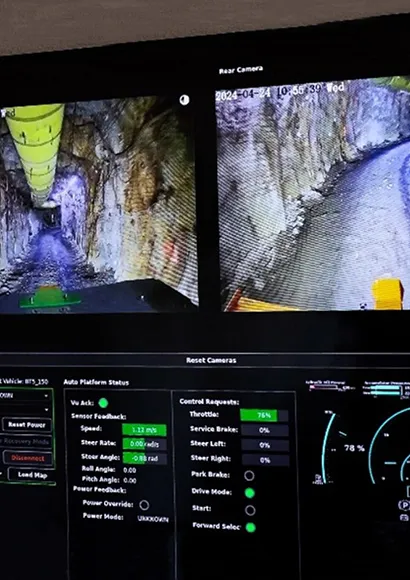This screenshot has width=410, height=580.
Task: Click the Park Brake label
Action: click(x=211, y=475)
